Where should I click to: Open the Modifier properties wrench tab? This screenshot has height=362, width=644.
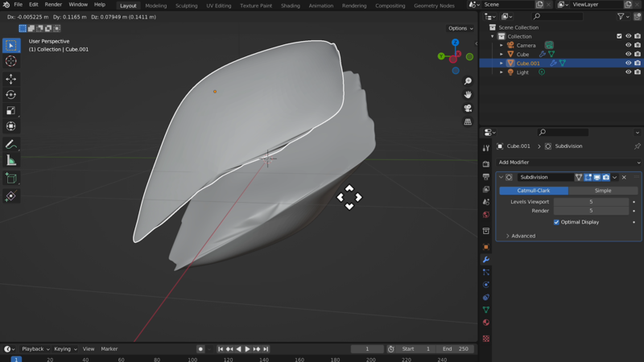pos(486,259)
